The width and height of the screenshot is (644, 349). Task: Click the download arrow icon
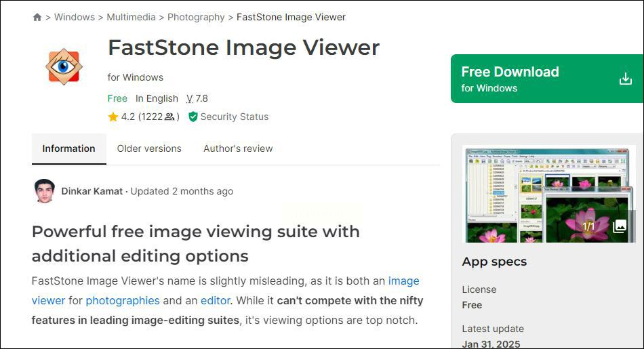coord(625,79)
